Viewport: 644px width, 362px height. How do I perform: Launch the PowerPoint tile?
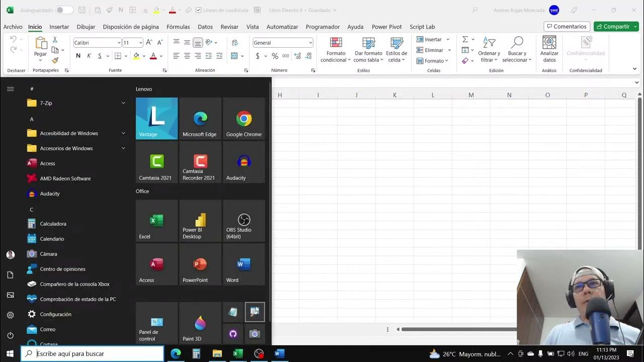pos(200,264)
